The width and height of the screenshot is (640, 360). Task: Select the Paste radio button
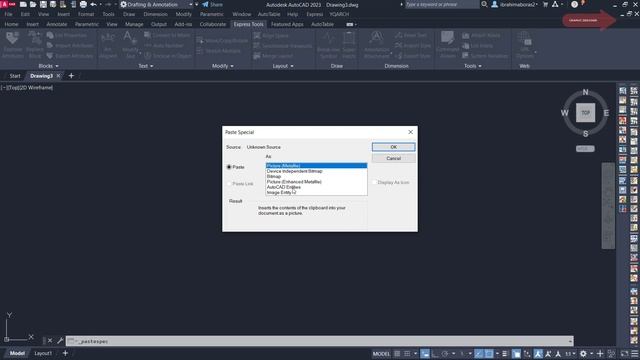point(229,167)
